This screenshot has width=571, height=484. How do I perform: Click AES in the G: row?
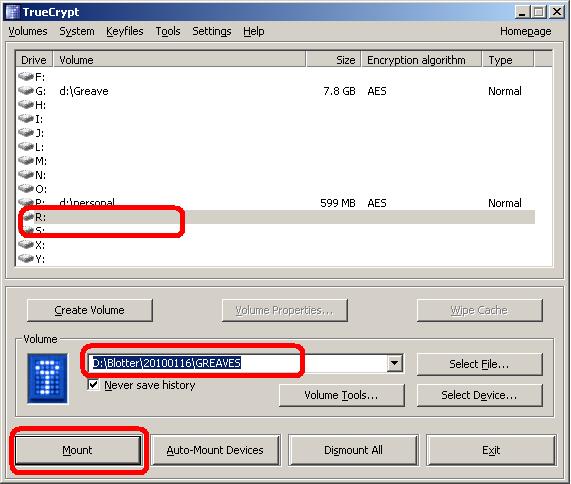click(x=377, y=91)
